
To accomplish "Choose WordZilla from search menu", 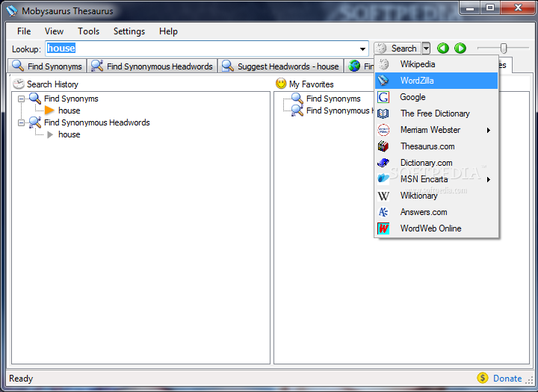I will [x=436, y=81].
